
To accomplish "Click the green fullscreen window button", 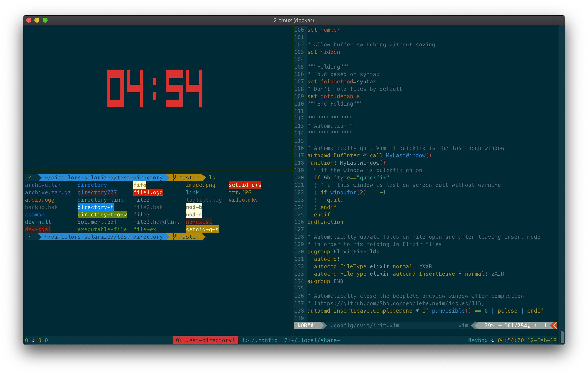I will pyautogui.click(x=45, y=20).
